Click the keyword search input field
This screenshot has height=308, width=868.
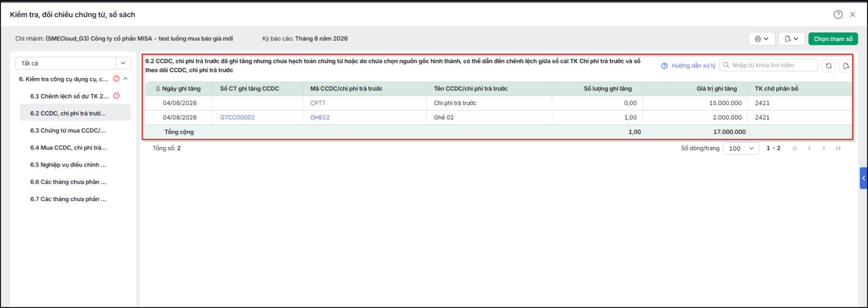point(769,65)
